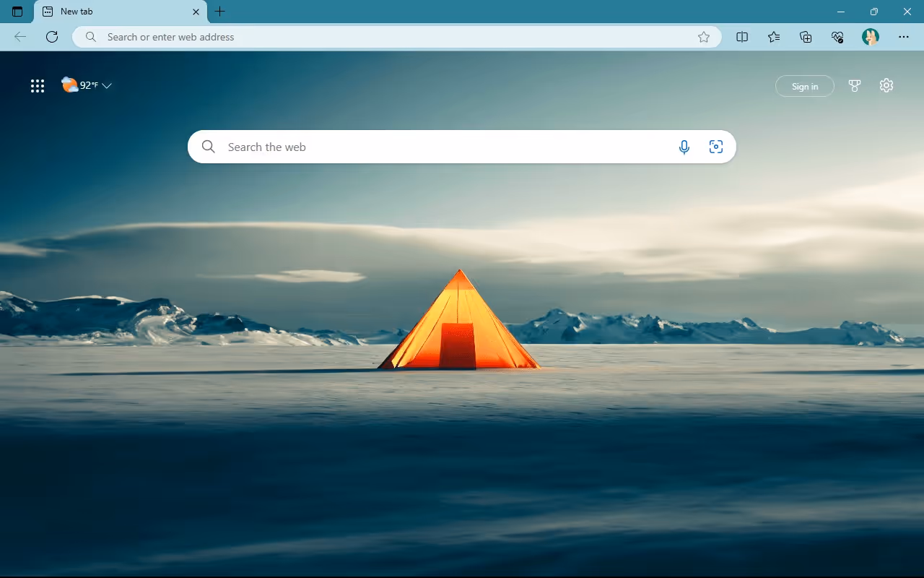Viewport: 924px width, 578px height.
Task: Open split screen view
Action: click(x=742, y=37)
